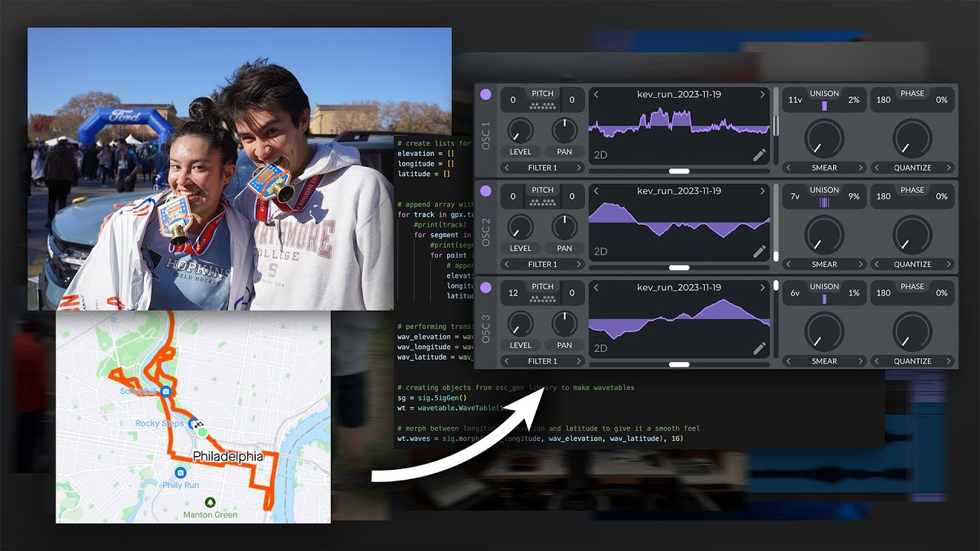Click the Philly Run camera pin on map
Screen dimensions: 980x551
[x=180, y=473]
